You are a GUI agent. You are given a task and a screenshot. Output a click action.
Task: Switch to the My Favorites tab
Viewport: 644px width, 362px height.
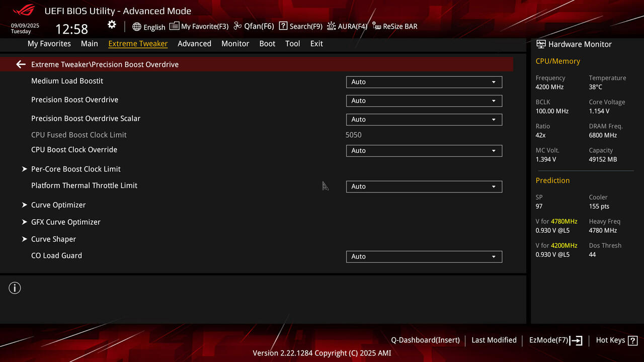click(49, 44)
